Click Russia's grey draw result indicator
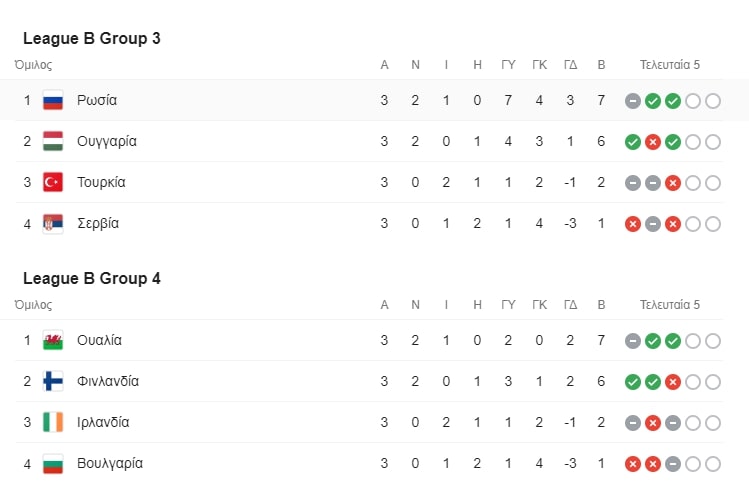The height and width of the screenshot is (491, 749). [632, 101]
